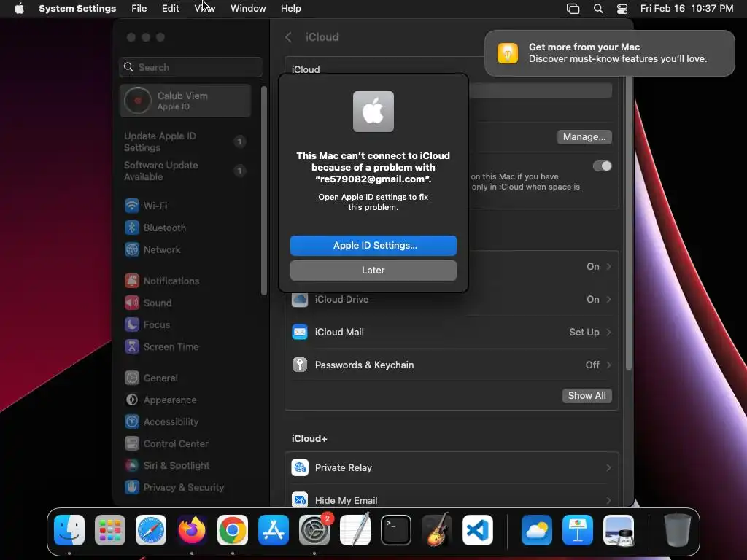The height and width of the screenshot is (560, 747).
Task: Open the Window menu
Action: pos(248,8)
